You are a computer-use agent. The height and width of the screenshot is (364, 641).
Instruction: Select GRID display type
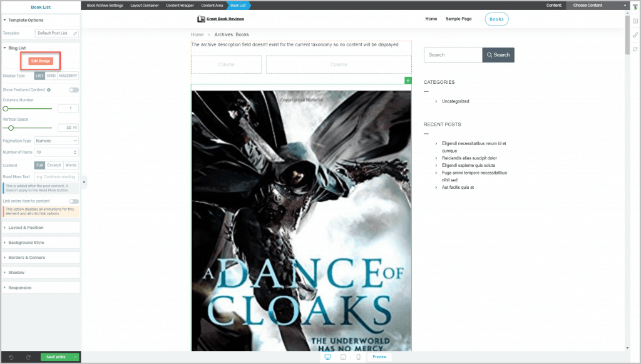point(51,76)
